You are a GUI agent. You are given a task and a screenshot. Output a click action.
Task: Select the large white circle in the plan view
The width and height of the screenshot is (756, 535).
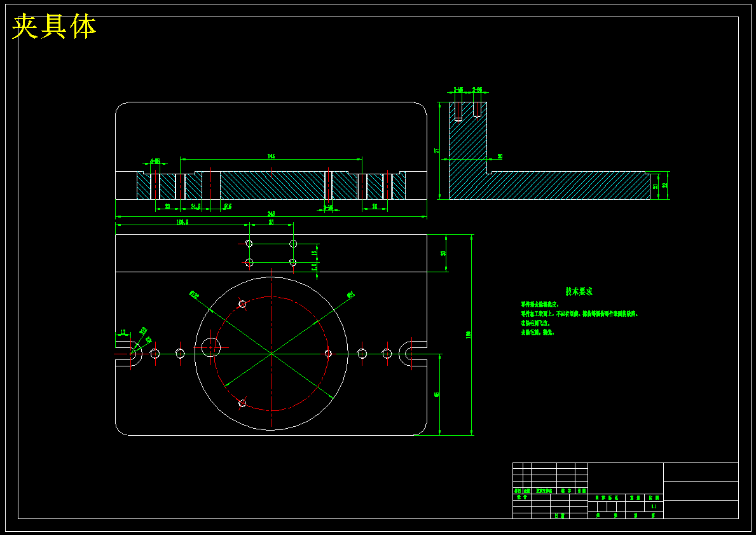click(271, 354)
